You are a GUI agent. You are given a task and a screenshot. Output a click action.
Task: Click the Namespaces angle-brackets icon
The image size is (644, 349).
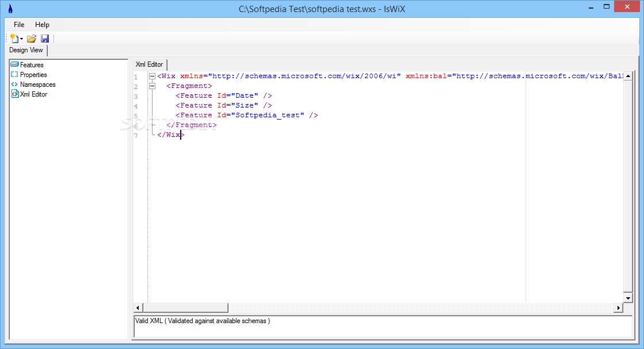click(x=14, y=84)
